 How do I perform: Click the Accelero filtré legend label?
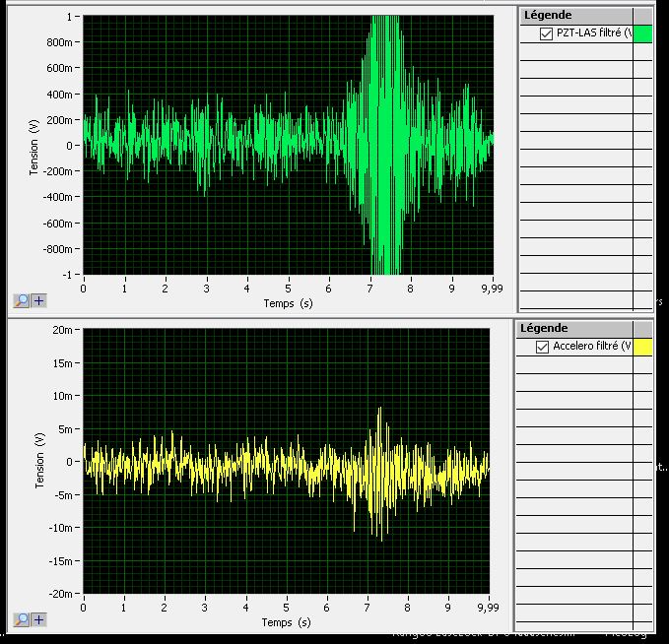(x=591, y=347)
